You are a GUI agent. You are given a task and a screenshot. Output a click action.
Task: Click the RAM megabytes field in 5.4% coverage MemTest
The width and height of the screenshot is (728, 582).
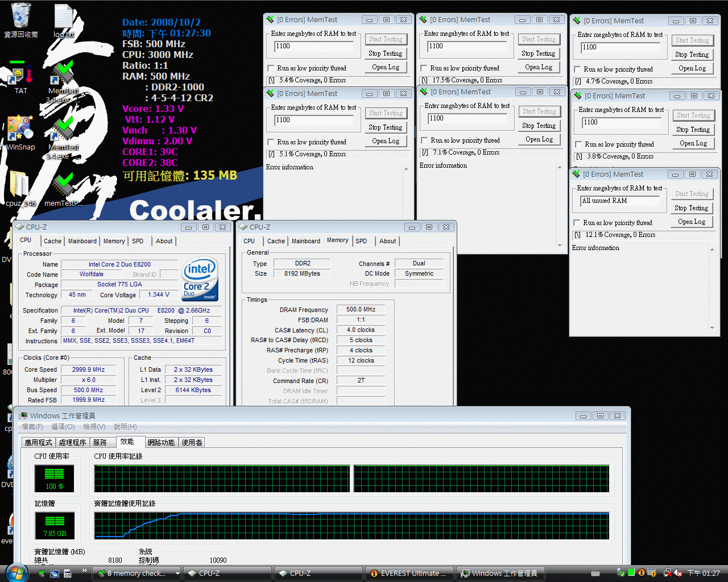coord(314,47)
